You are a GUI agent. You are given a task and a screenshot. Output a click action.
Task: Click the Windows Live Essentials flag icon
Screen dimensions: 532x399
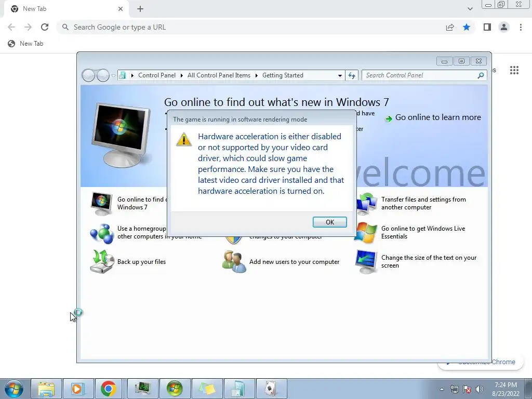tap(365, 233)
